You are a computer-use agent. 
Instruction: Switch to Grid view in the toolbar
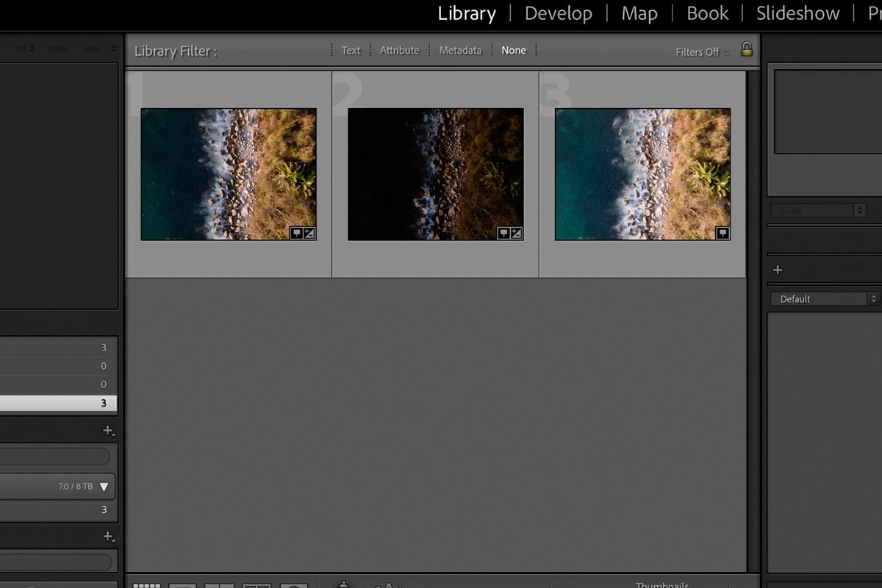pos(146,586)
